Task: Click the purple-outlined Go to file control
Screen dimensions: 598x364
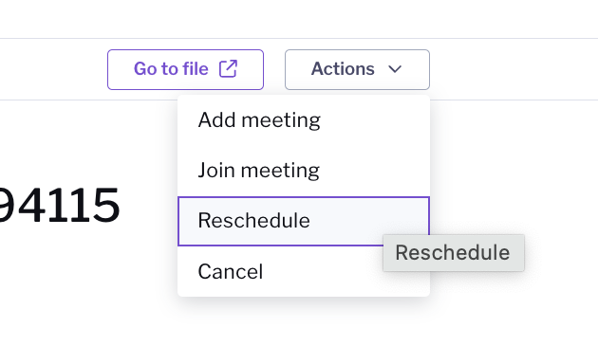Action: pyautogui.click(x=185, y=70)
